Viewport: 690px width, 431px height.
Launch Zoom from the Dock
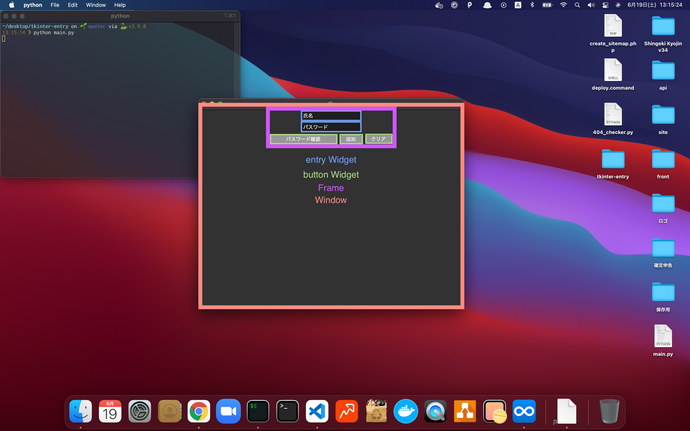pyautogui.click(x=228, y=411)
